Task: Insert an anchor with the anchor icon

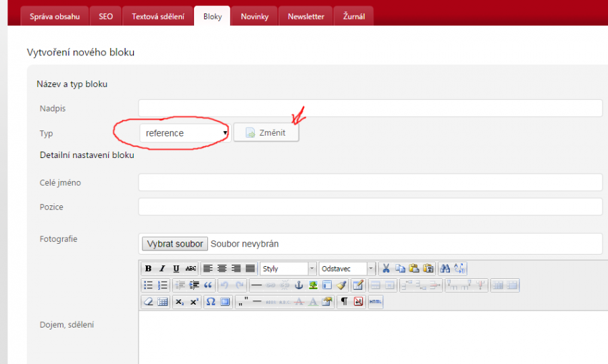Action: click(299, 285)
